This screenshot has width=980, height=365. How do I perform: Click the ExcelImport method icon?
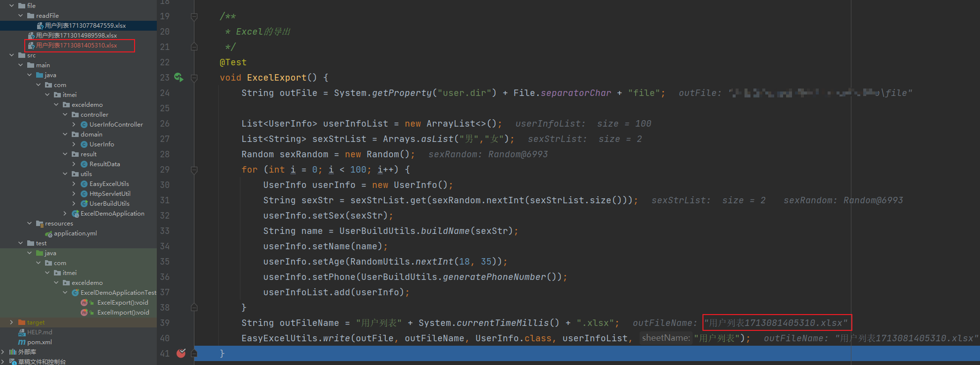click(x=84, y=313)
